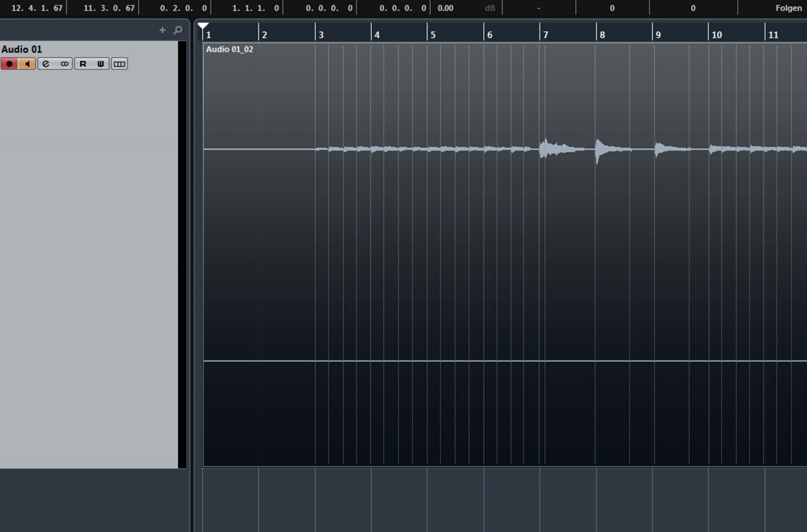The image size is (807, 532).
Task: Click bar 3 on the ruler
Action: tap(321, 35)
